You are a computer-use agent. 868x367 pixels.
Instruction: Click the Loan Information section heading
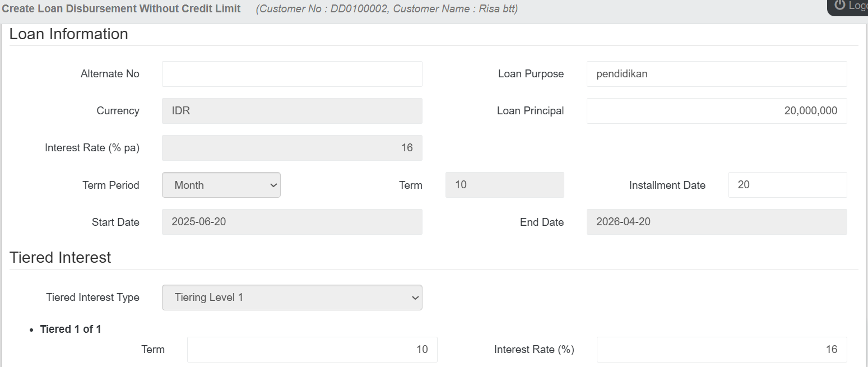[68, 34]
